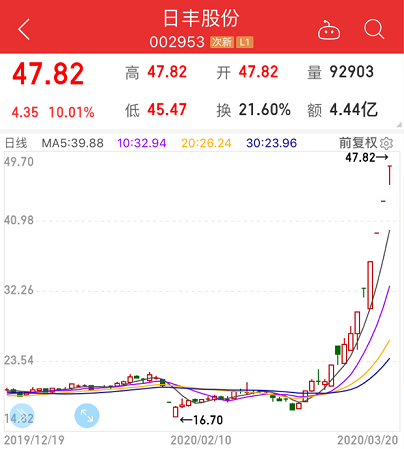
Task: Tap the L1 level badge
Action: (x=245, y=42)
